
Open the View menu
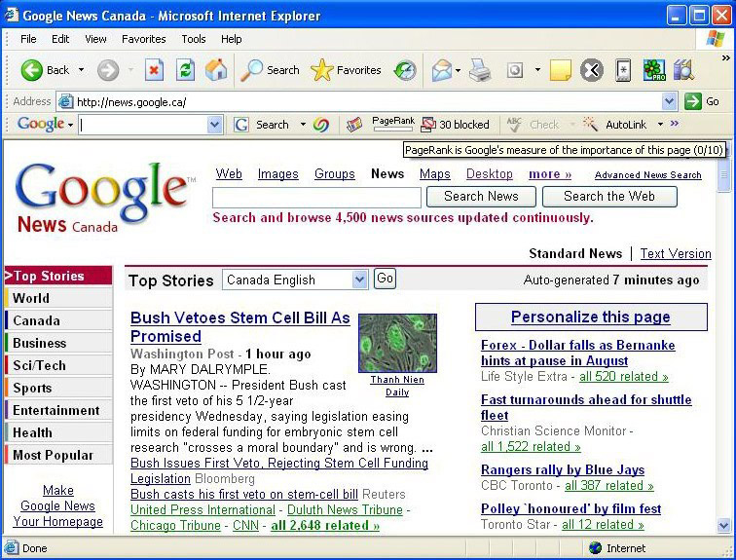pyautogui.click(x=95, y=39)
